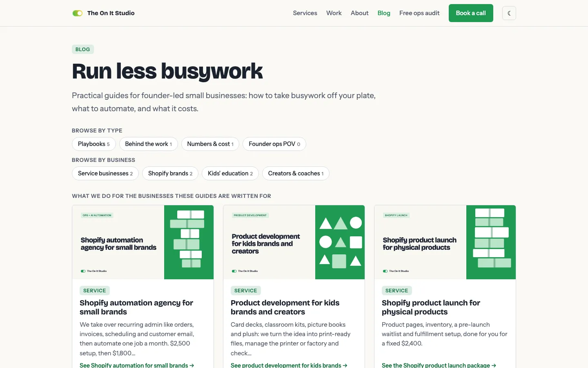This screenshot has width=588, height=368.
Task: Click the On It Studio toggle logo icon
Action: click(x=78, y=13)
